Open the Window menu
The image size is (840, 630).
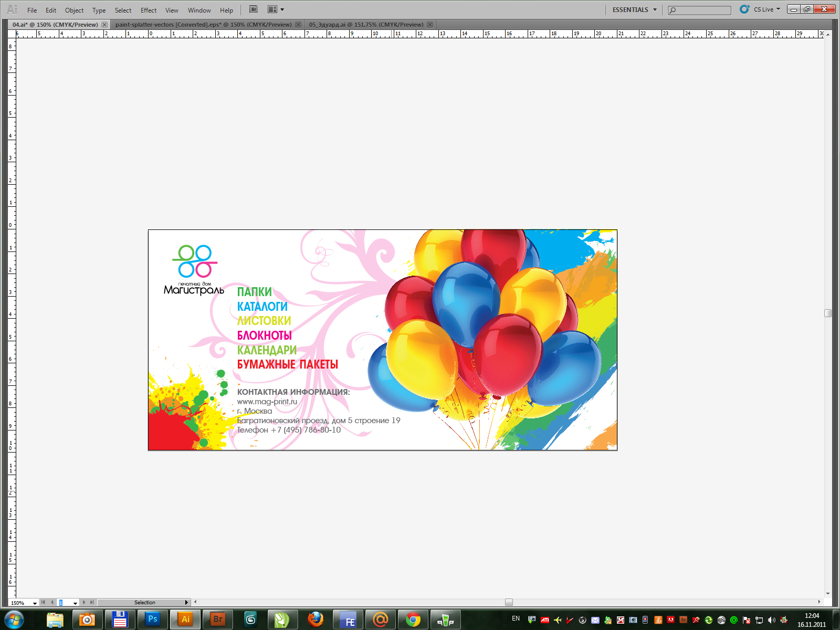[199, 10]
